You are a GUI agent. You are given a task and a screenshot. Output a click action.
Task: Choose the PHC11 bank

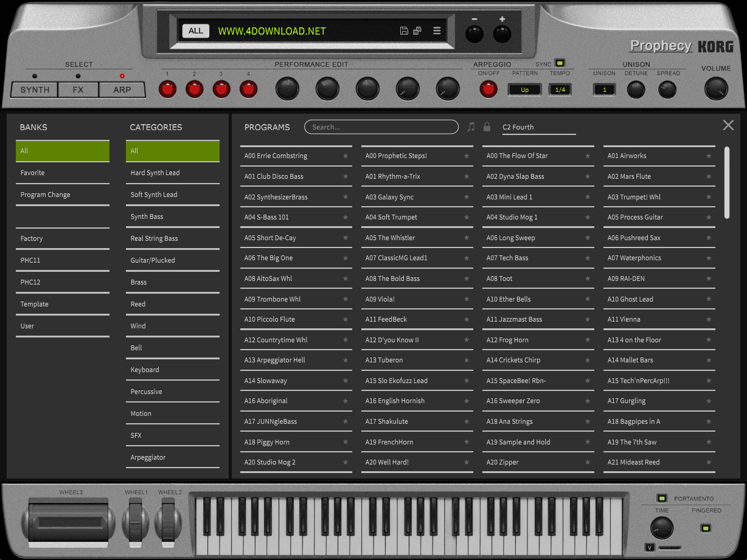(63, 260)
